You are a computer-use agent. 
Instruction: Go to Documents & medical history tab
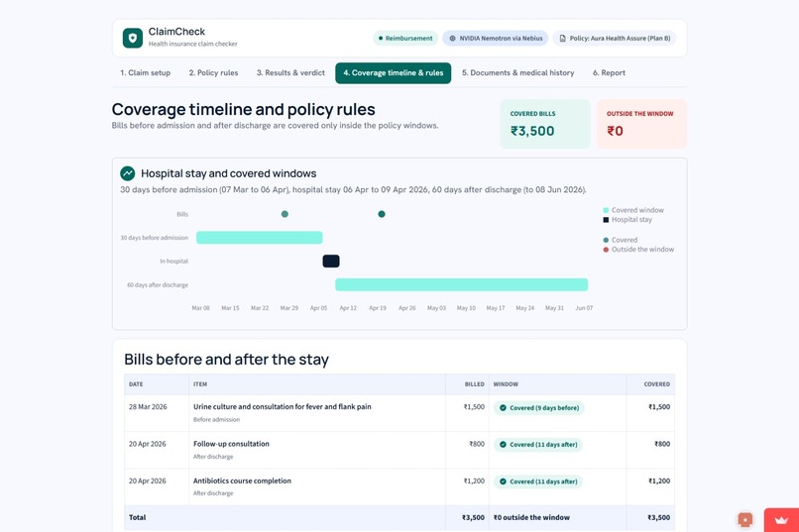click(x=517, y=72)
